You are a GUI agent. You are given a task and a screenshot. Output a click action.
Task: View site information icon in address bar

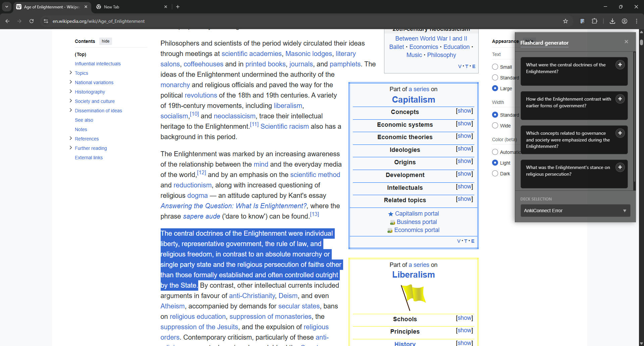(46, 21)
